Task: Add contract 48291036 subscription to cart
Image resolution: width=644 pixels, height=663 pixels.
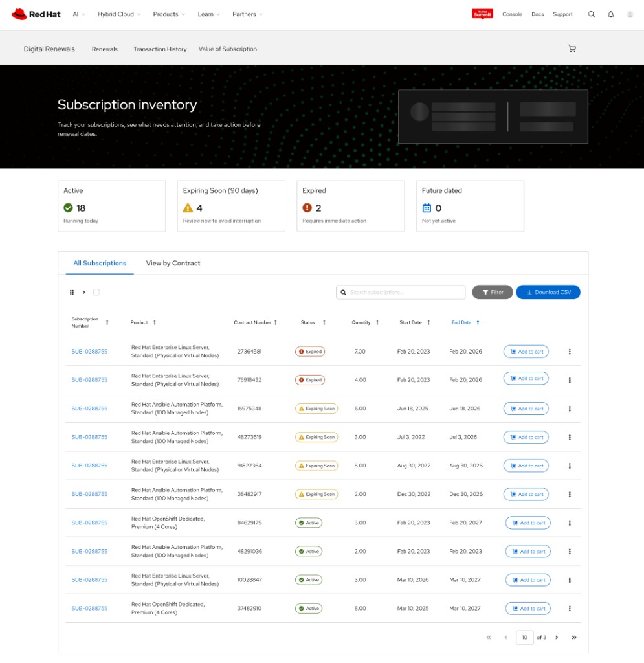Action: pyautogui.click(x=527, y=552)
